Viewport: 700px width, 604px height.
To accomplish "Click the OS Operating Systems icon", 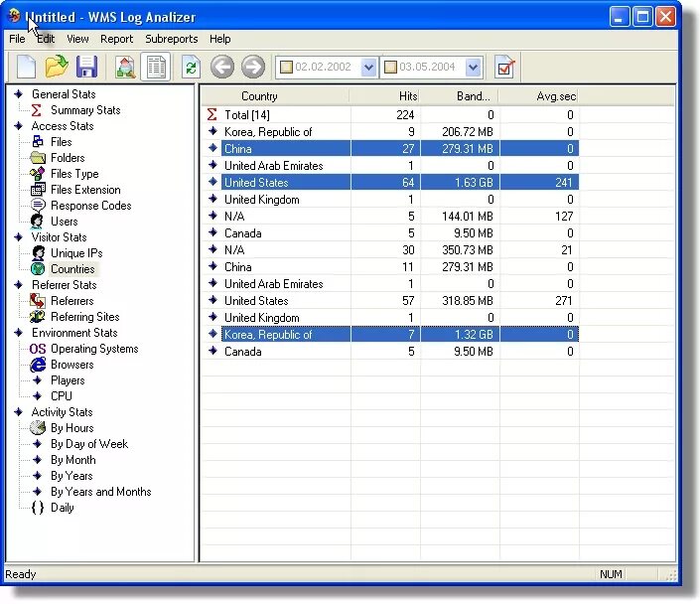I will (x=38, y=349).
